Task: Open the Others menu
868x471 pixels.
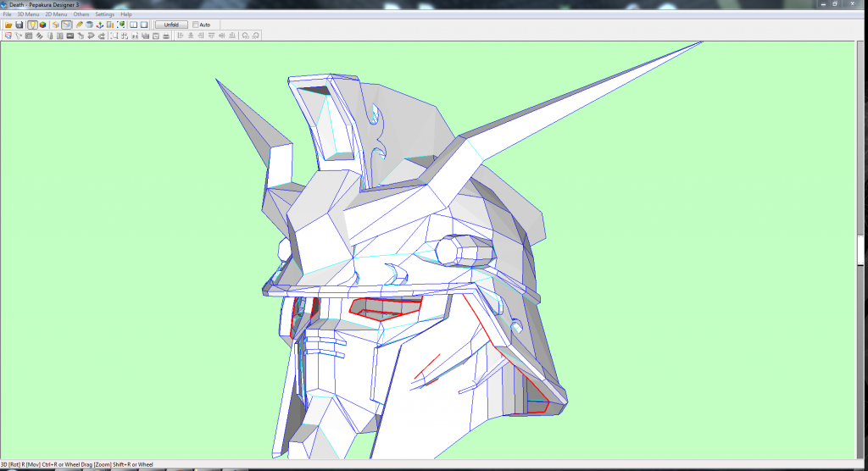Action: [81, 14]
